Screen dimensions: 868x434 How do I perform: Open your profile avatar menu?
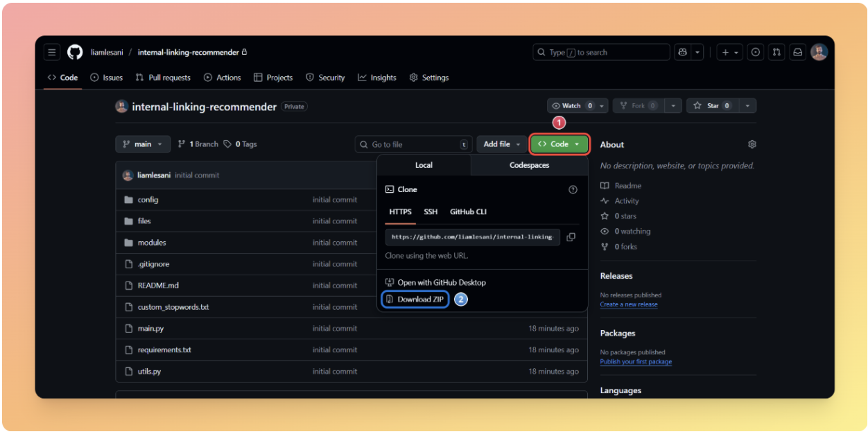click(819, 51)
